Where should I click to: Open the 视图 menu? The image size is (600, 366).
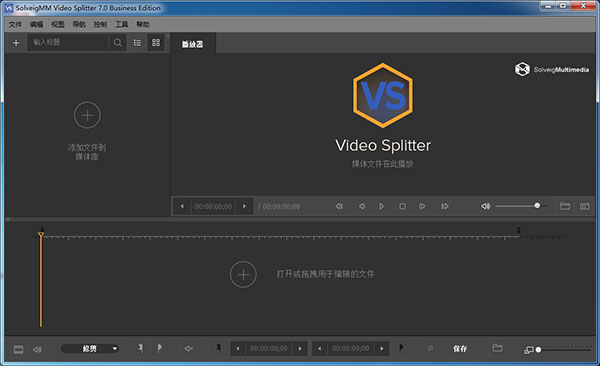click(58, 25)
